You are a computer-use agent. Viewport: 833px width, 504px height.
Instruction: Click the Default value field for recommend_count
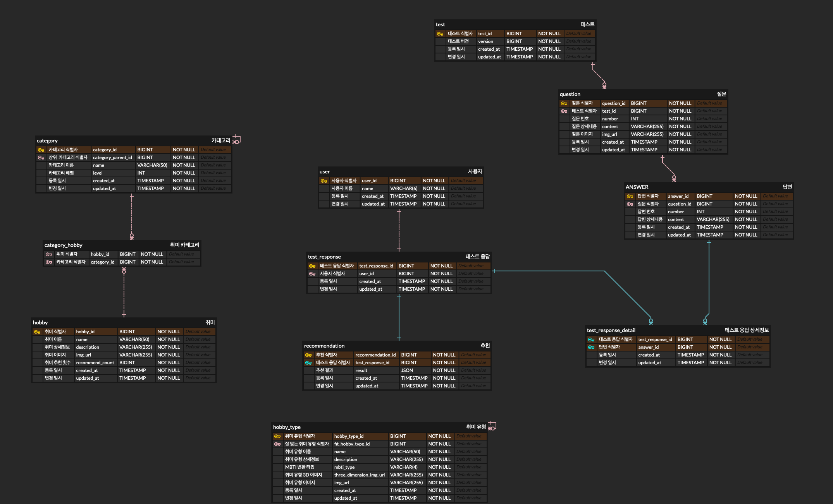point(198,363)
